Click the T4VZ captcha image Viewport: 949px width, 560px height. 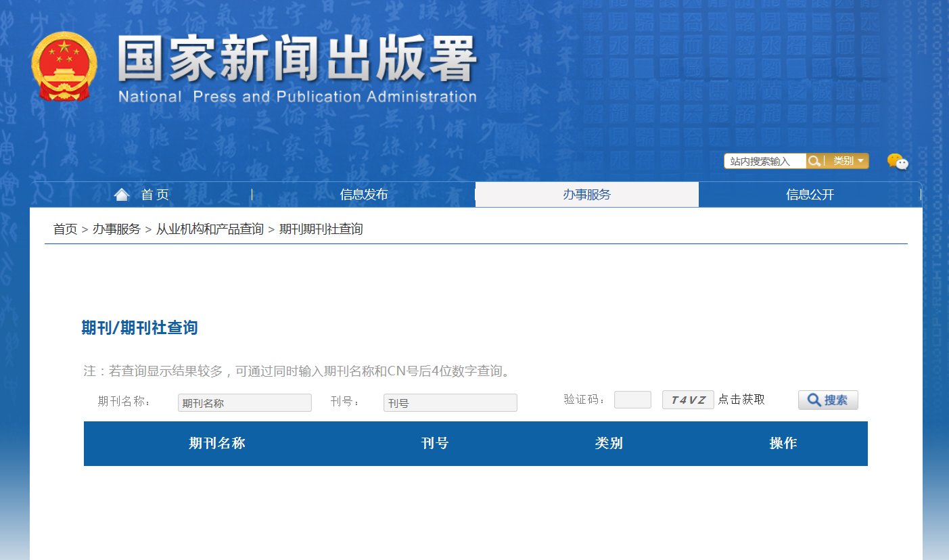tap(688, 400)
